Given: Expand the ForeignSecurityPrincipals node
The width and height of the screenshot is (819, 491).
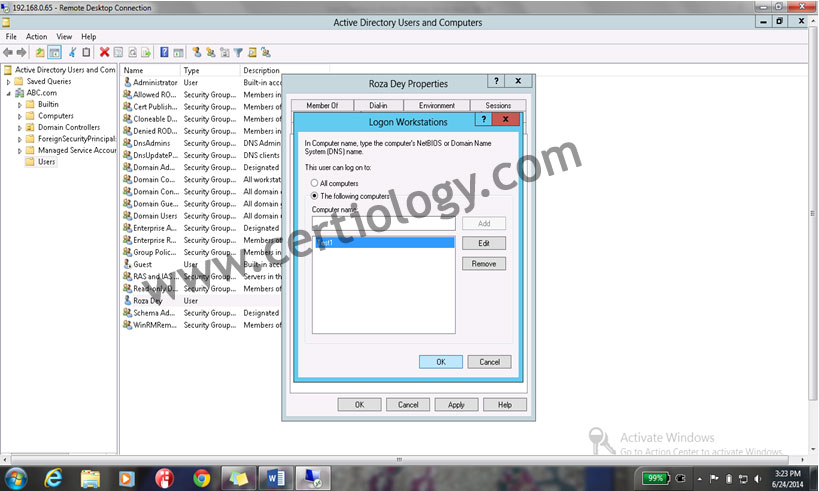Looking at the screenshot, I should tap(20, 139).
